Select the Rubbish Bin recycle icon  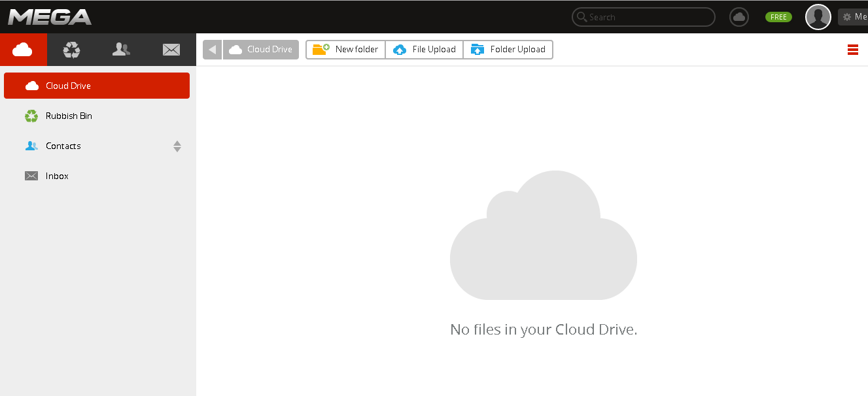click(71, 49)
